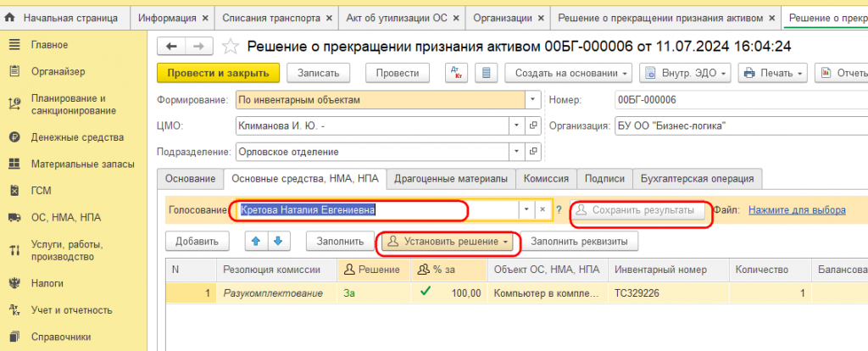Open the Отчеты menu button
868x351 pixels.
click(842, 73)
